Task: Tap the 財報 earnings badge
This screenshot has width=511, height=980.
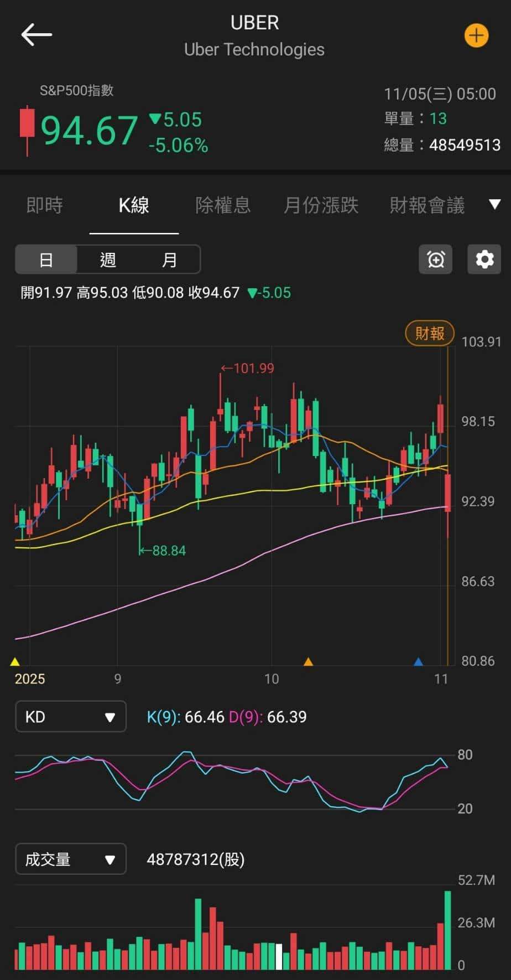Action: pos(430,333)
